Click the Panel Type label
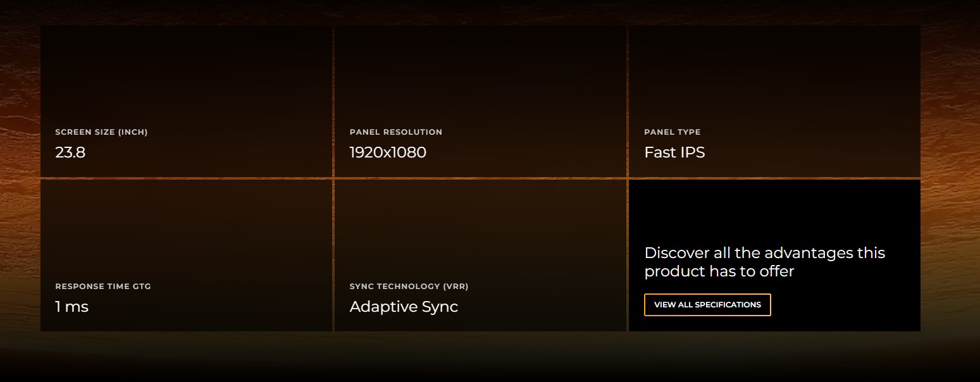This screenshot has height=382, width=980. (x=672, y=132)
